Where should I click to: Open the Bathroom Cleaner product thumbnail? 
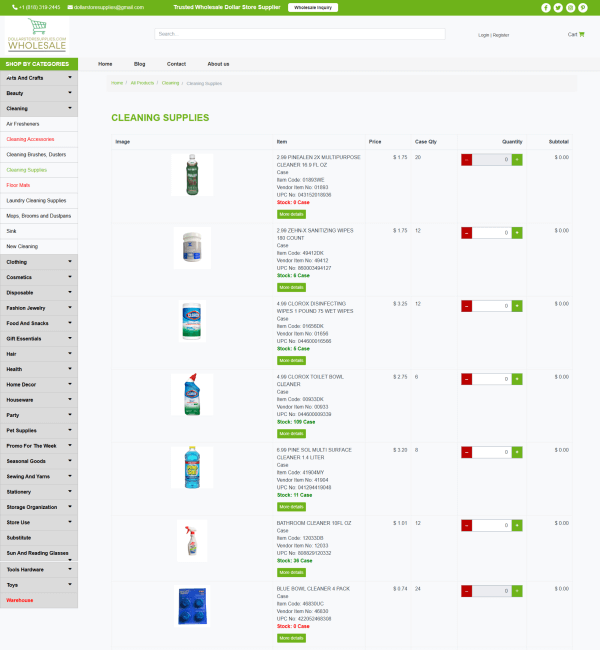coord(192,541)
